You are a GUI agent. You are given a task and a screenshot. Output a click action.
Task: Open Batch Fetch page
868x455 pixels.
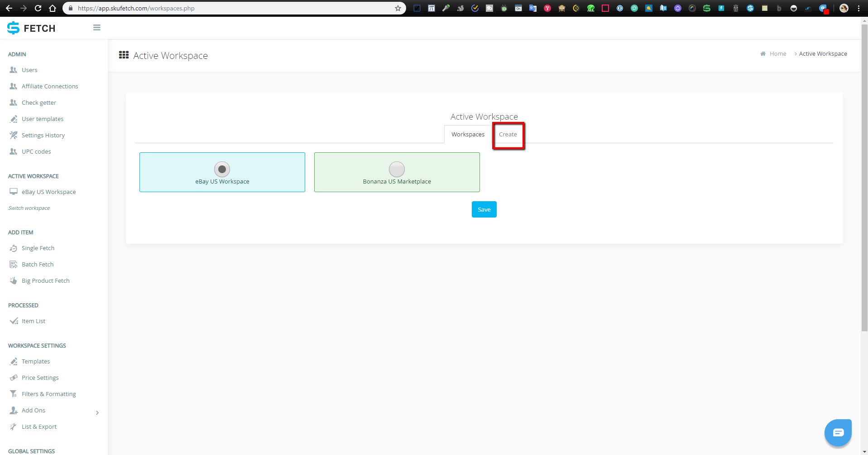coord(38,264)
